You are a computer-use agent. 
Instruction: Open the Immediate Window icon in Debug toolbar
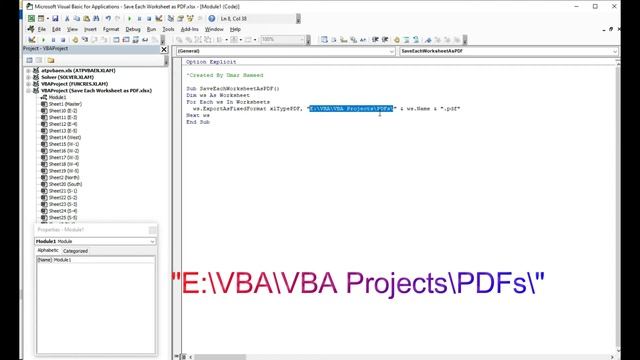126,40
